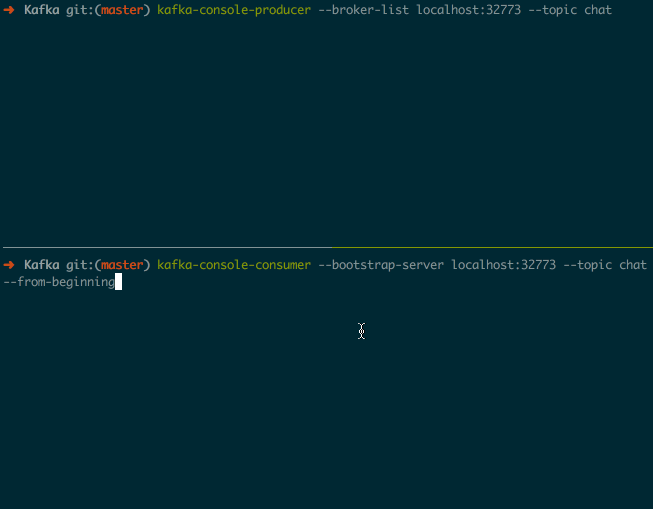Click the Kafka directory name in the producer prompt
The width and height of the screenshot is (653, 509).
(42, 10)
